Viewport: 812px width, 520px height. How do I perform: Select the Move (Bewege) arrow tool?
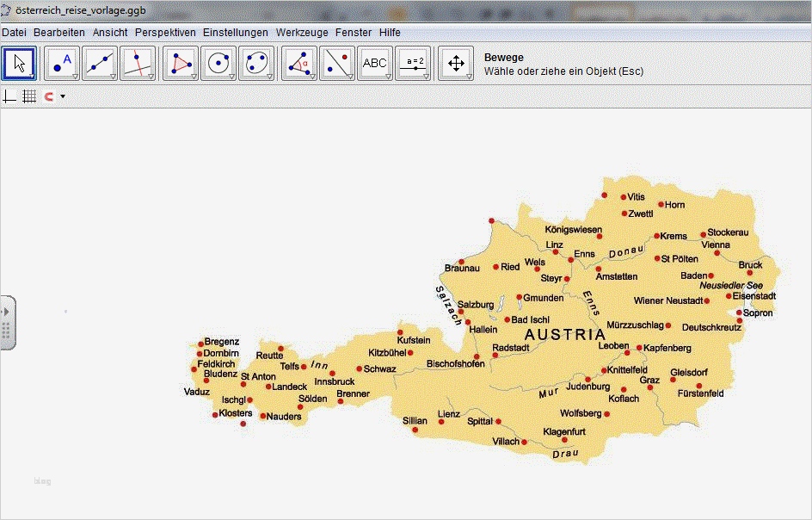(x=19, y=63)
